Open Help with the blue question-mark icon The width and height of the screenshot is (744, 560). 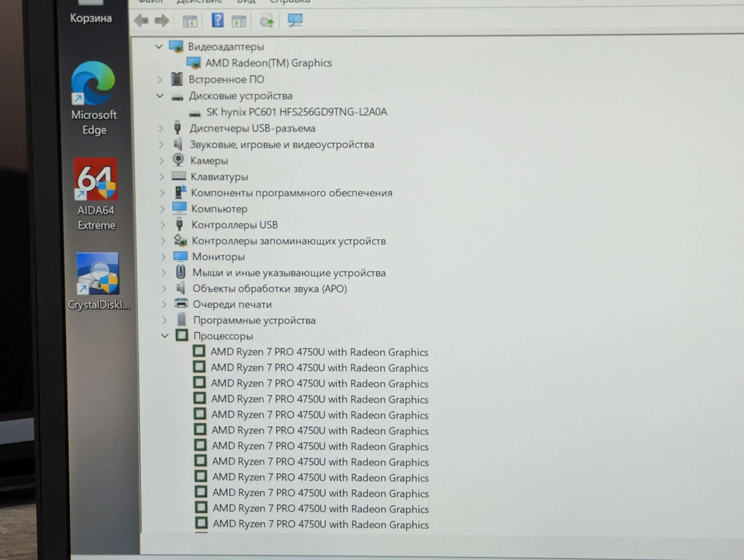tap(217, 20)
